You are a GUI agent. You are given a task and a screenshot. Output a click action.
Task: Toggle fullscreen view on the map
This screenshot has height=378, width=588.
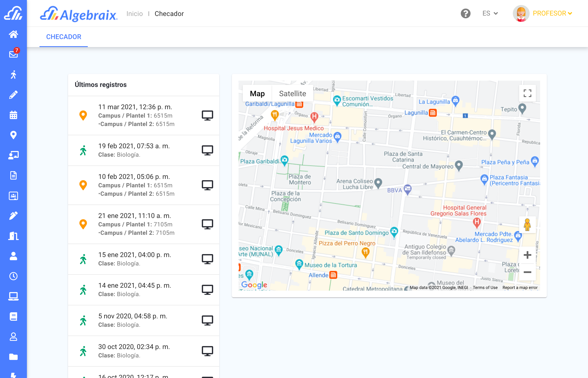(x=527, y=93)
